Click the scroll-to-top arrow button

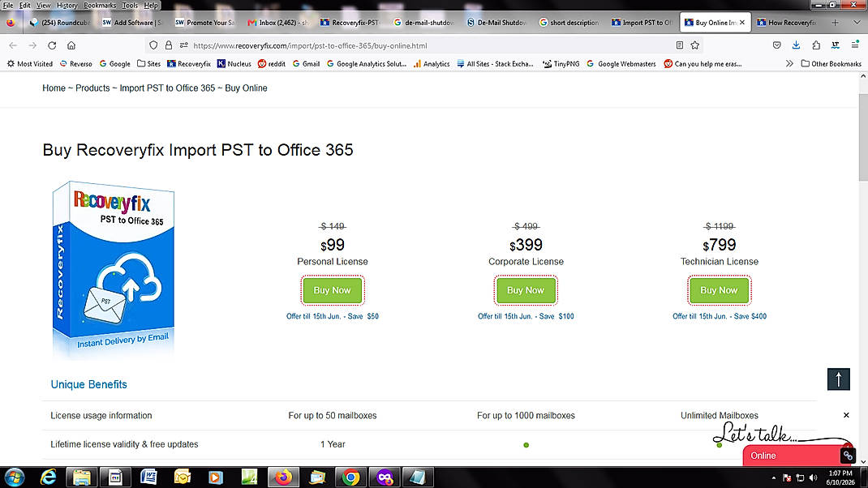839,379
